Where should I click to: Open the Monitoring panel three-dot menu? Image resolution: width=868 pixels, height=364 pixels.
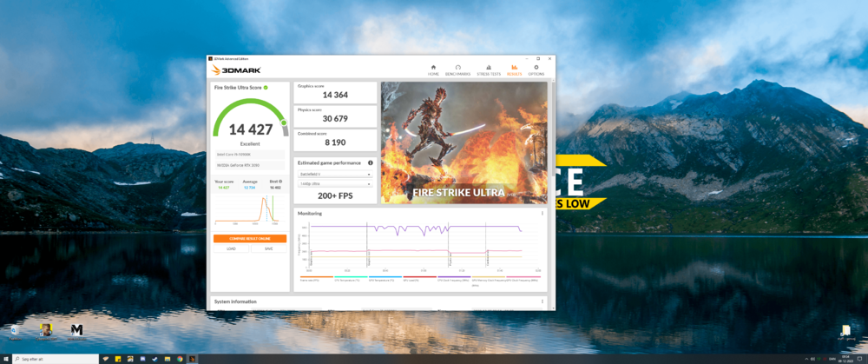pyautogui.click(x=542, y=213)
